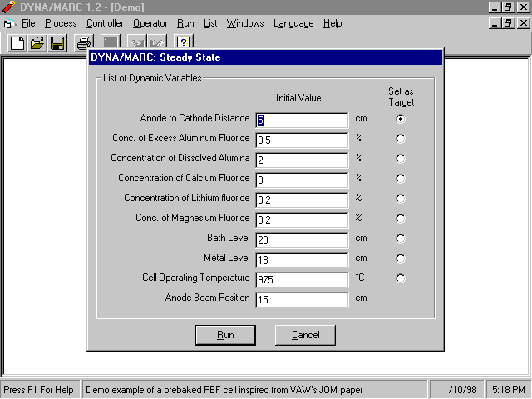Restore the inner document window
Screen dimensions: 532x399
(508, 23)
